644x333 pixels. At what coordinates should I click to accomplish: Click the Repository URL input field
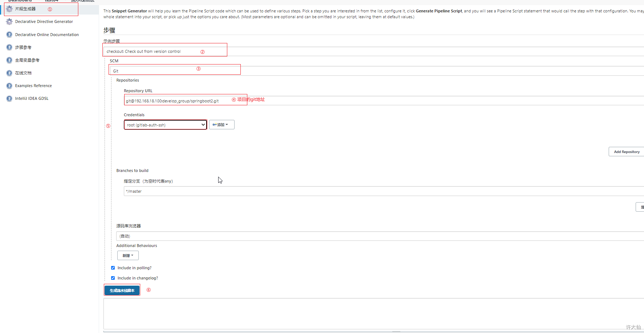[384, 101]
